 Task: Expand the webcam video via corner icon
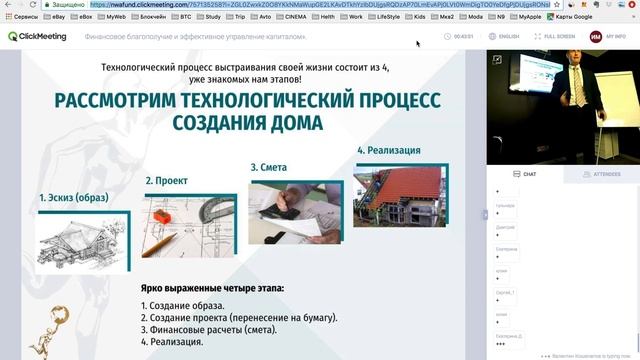497,60
